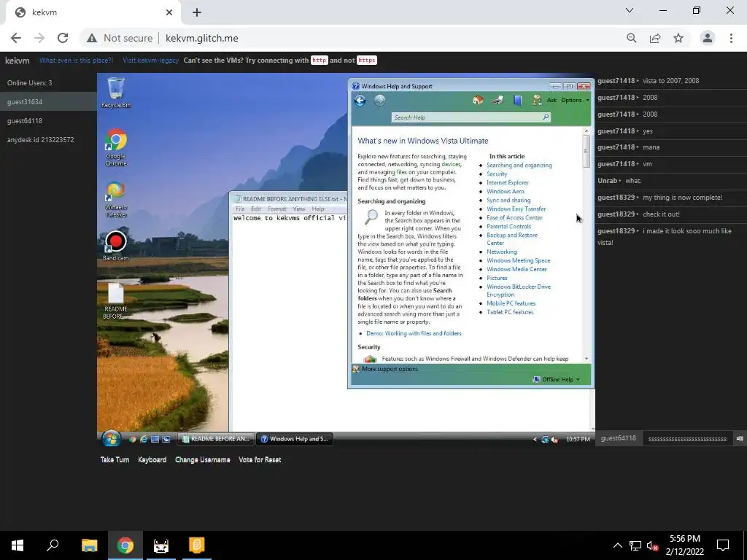Reload the kekvm page
747x560 pixels.
(63, 38)
